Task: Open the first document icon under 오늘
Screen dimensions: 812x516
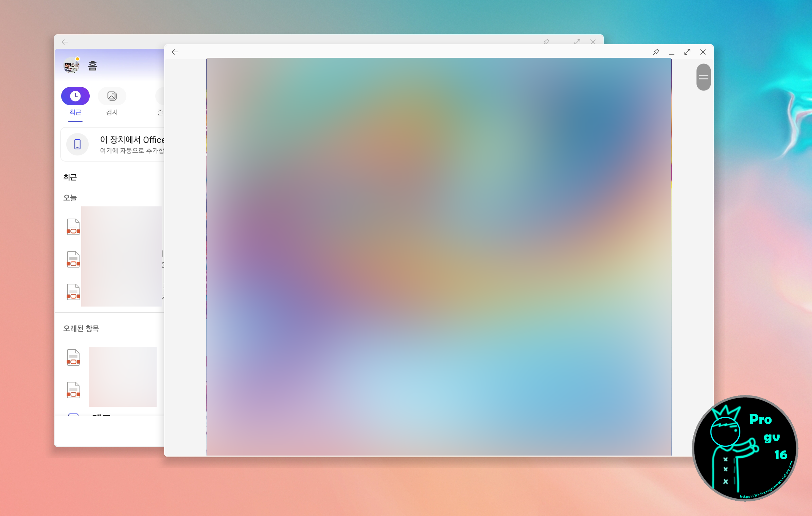Action: (x=73, y=227)
